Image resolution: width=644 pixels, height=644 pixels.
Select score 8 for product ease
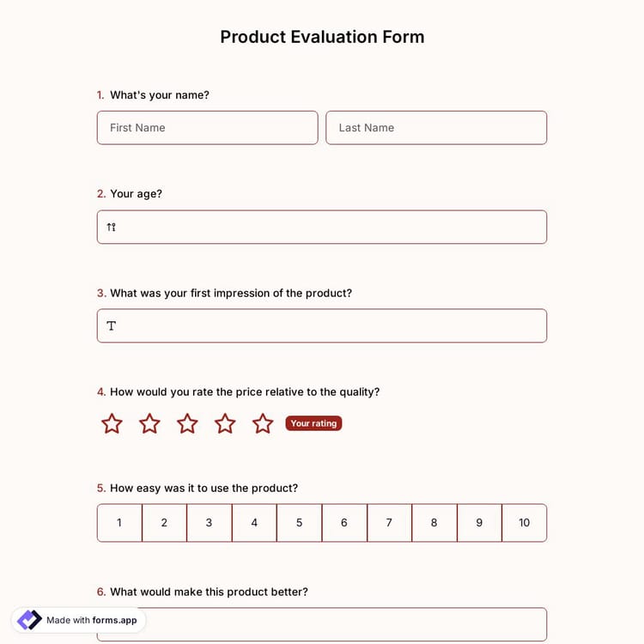434,523
